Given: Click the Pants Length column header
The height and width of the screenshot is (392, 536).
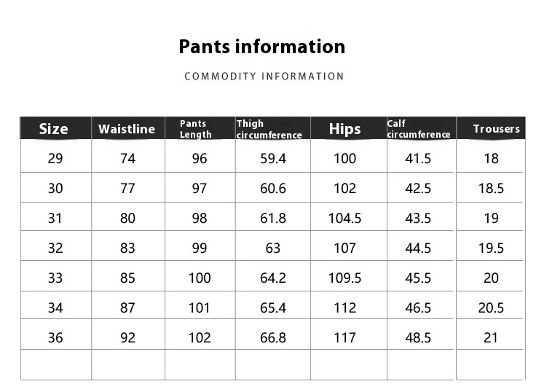Looking at the screenshot, I should [195, 129].
